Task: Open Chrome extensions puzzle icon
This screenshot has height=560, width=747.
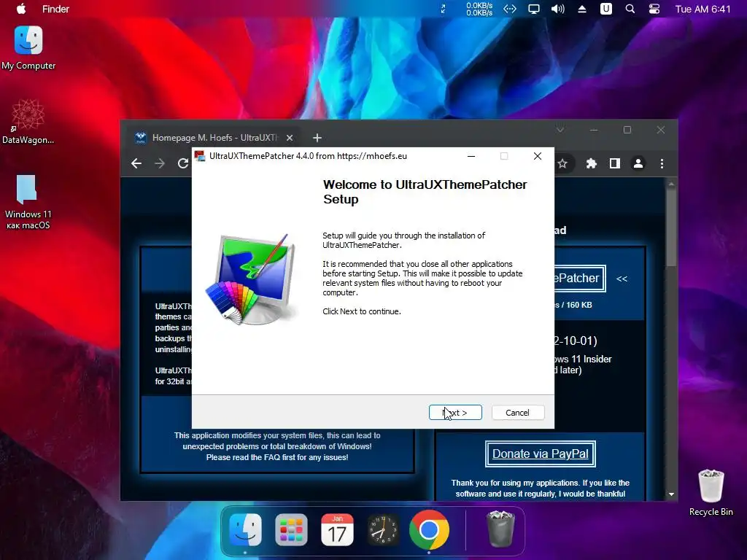Action: (591, 164)
